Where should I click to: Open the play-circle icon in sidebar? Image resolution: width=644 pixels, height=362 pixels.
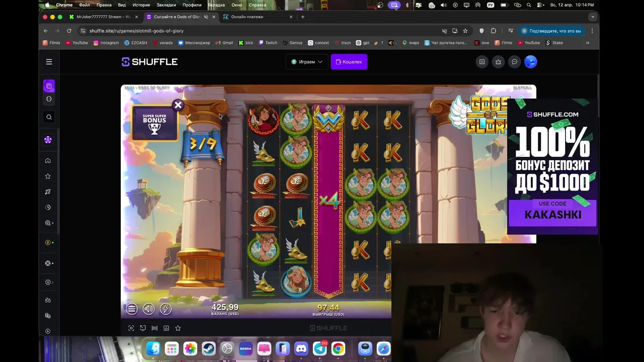(48, 331)
